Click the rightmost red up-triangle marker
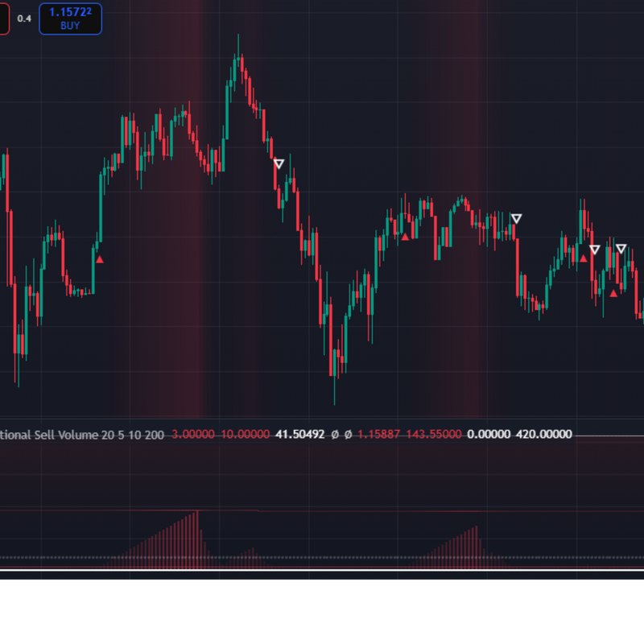This screenshot has height=644, width=644. 613,293
